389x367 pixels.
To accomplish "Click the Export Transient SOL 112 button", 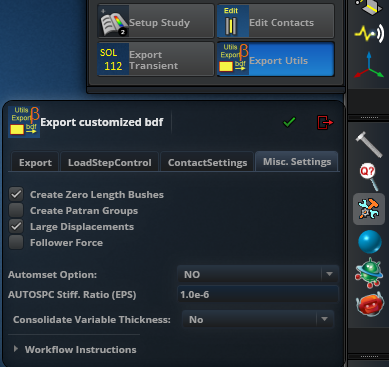I will pos(156,59).
